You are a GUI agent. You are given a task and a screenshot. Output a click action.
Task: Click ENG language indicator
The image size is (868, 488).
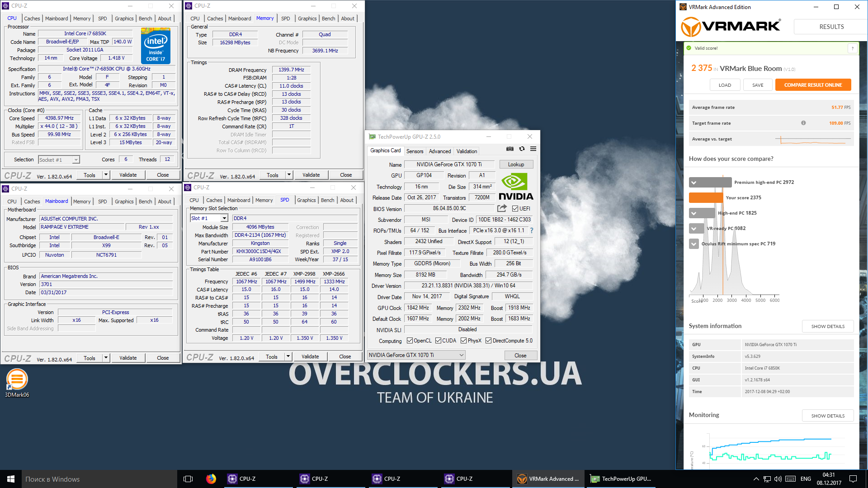click(806, 479)
